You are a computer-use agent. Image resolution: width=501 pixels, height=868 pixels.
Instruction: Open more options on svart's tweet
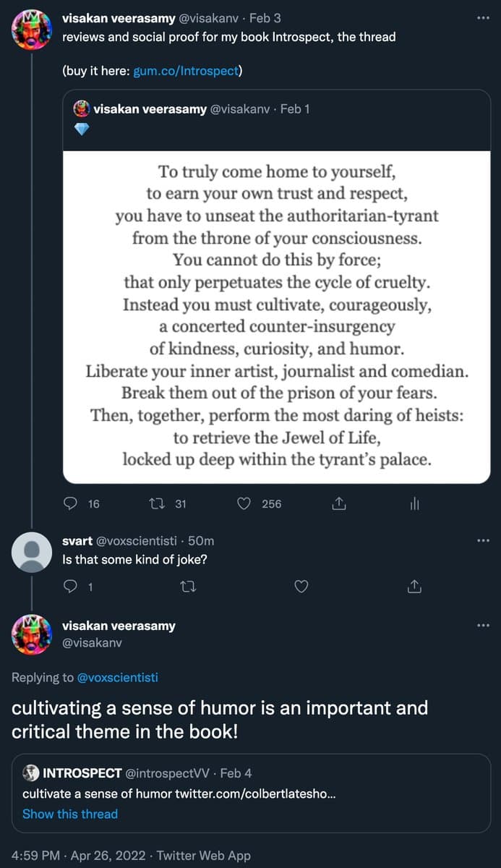483,540
